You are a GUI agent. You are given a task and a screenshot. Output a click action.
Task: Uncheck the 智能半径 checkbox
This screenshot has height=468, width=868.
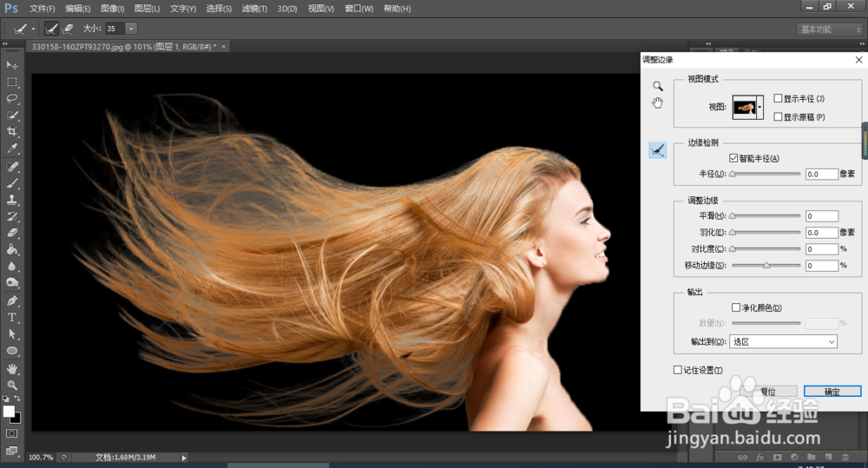tap(733, 158)
